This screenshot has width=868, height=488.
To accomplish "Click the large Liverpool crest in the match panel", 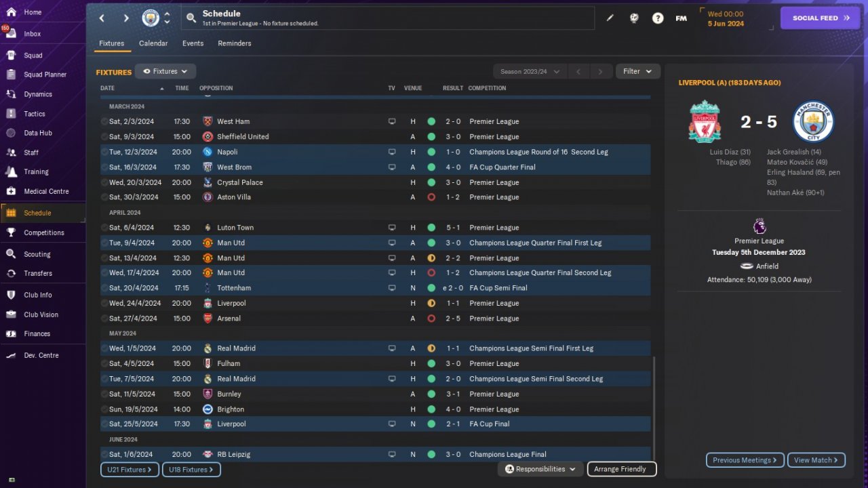I will [704, 121].
